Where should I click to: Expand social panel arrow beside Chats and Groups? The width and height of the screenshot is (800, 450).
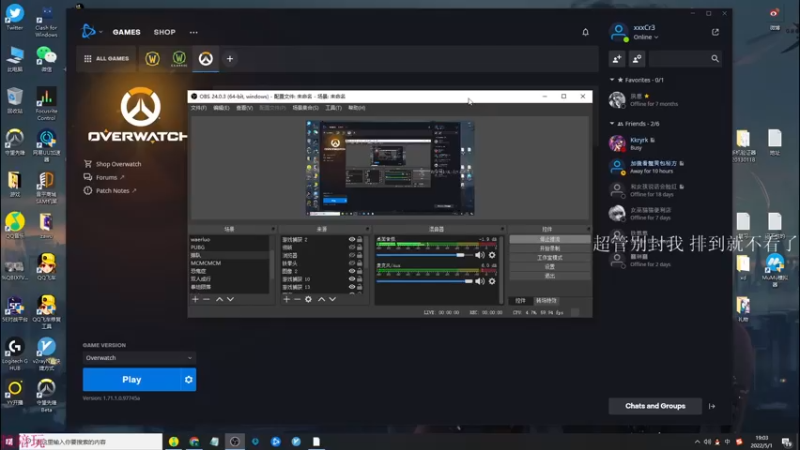[712, 406]
